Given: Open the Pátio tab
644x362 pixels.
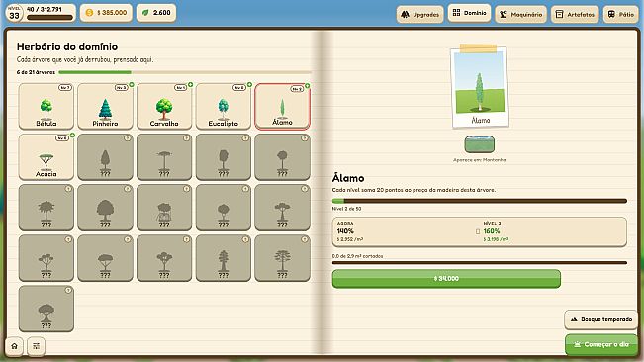Looking at the screenshot, I should pyautogui.click(x=620, y=15).
